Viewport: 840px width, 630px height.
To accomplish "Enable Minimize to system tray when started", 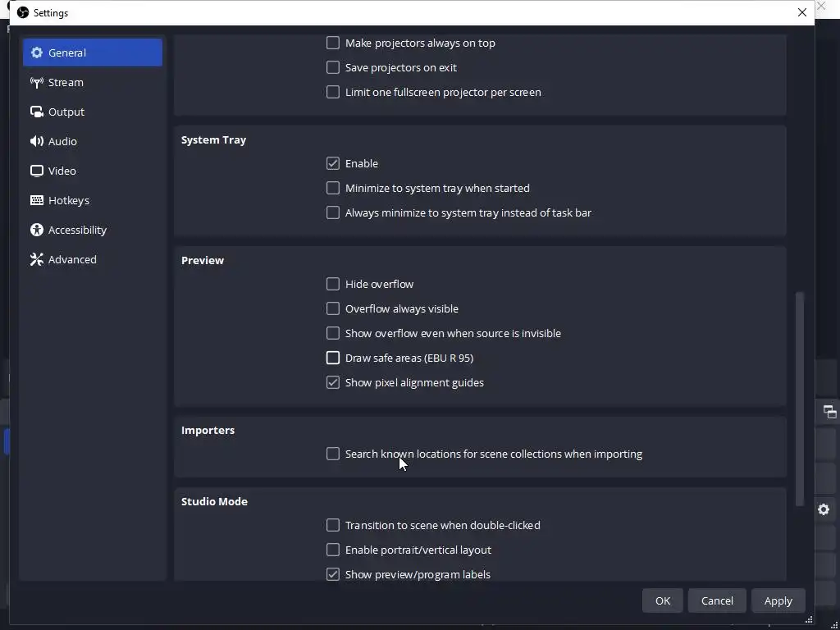I will click(x=333, y=188).
